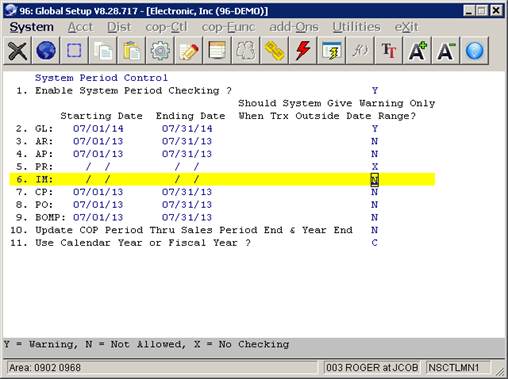Click the clipboard paste toolbar icon

tap(131, 51)
